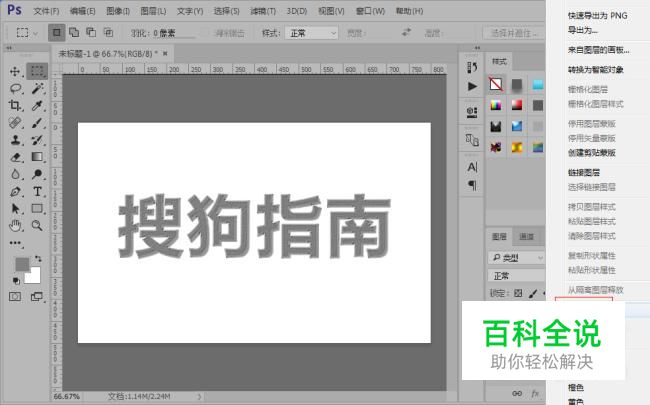This screenshot has width=650, height=405.
Task: Change the screen mode
Action: click(37, 296)
